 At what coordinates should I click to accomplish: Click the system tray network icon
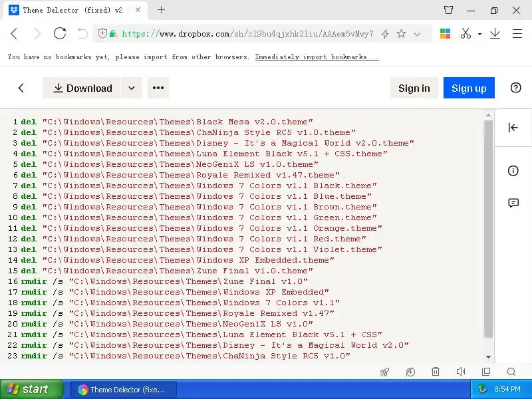point(482,389)
